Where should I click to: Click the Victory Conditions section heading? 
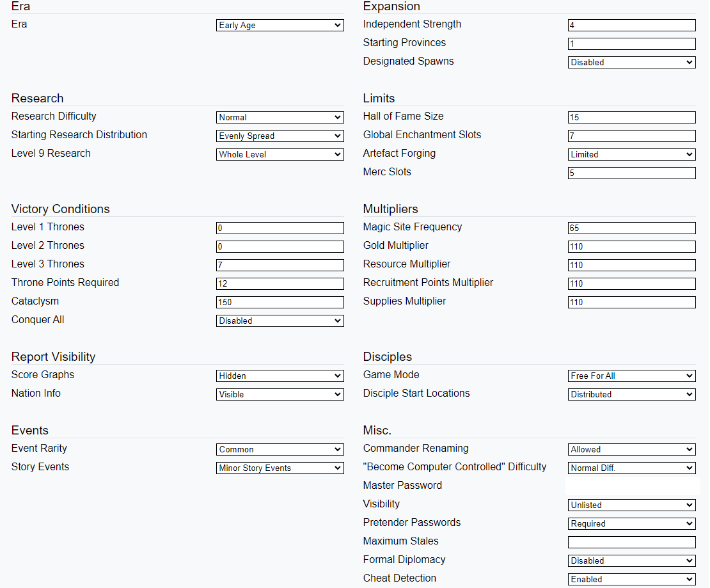click(60, 209)
